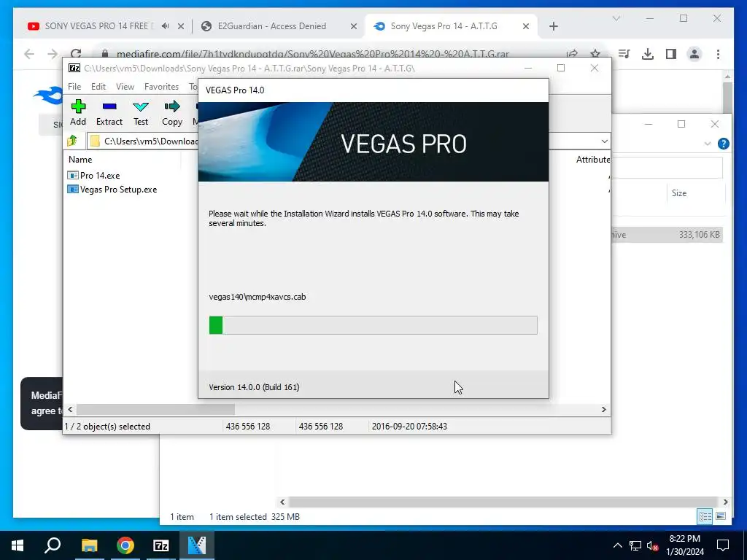Open the File menu in 7-Zip
The width and height of the screenshot is (747, 560).
coord(74,87)
